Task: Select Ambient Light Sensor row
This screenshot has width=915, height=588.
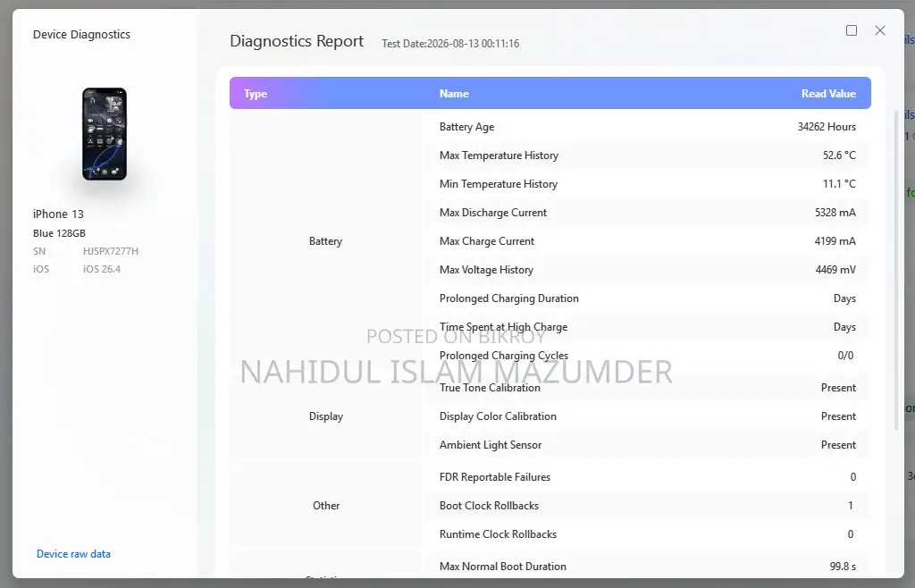Action: 648,444
